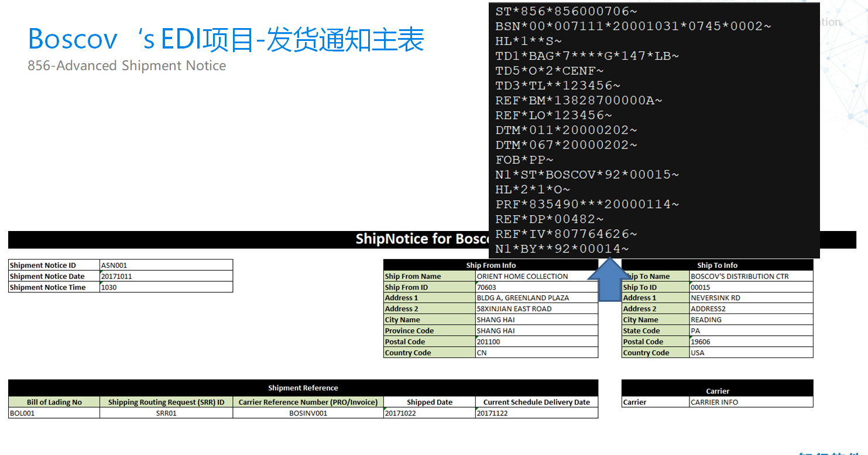This screenshot has width=868, height=455.
Task: Pick the line "PRF*835490***20000114~"
Action: 587,204
